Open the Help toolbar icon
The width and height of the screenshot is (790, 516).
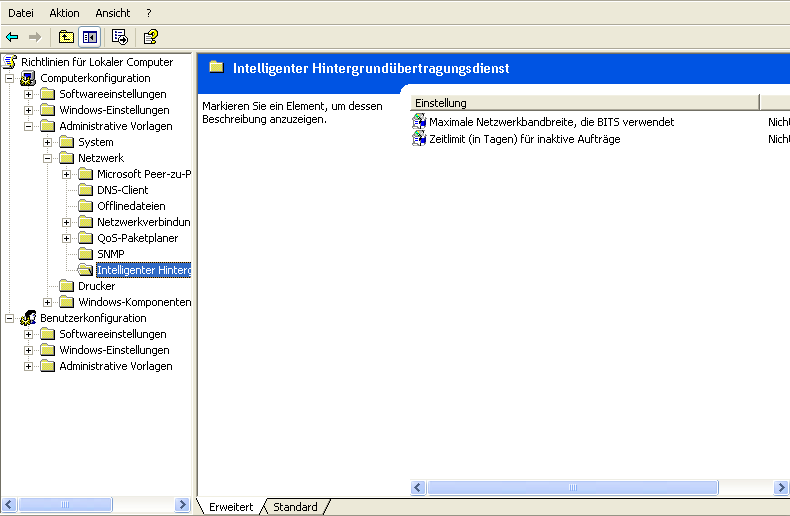pyautogui.click(x=150, y=37)
